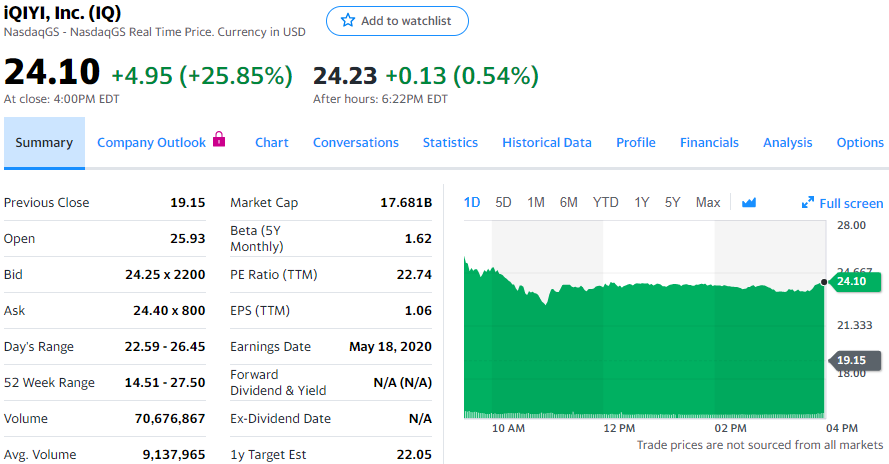889x464 pixels.
Task: Click the after hours price 24.23
Action: pyautogui.click(x=345, y=76)
